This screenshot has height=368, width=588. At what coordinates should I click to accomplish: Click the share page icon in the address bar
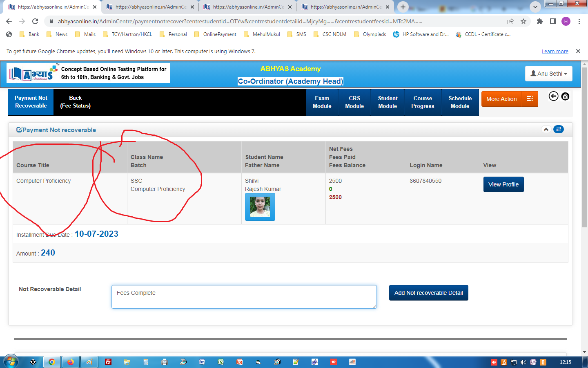point(510,21)
